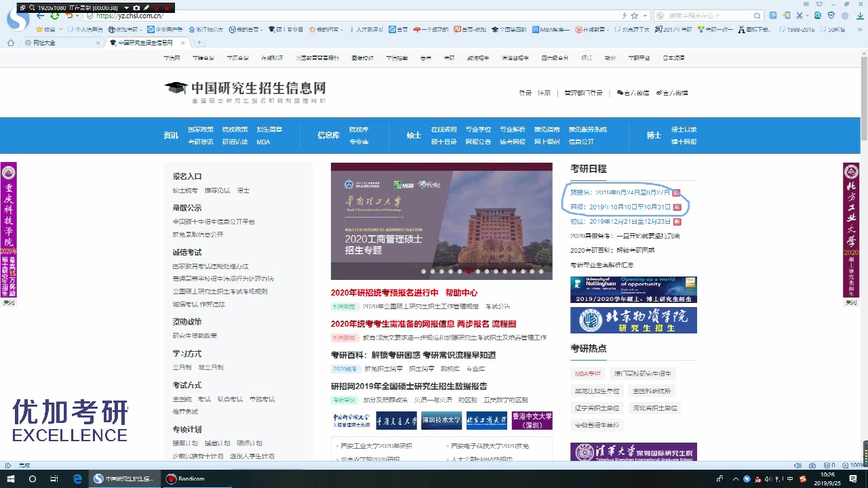Click the MBA专栏 hot tag
The height and width of the screenshot is (488, 868).
[588, 373]
